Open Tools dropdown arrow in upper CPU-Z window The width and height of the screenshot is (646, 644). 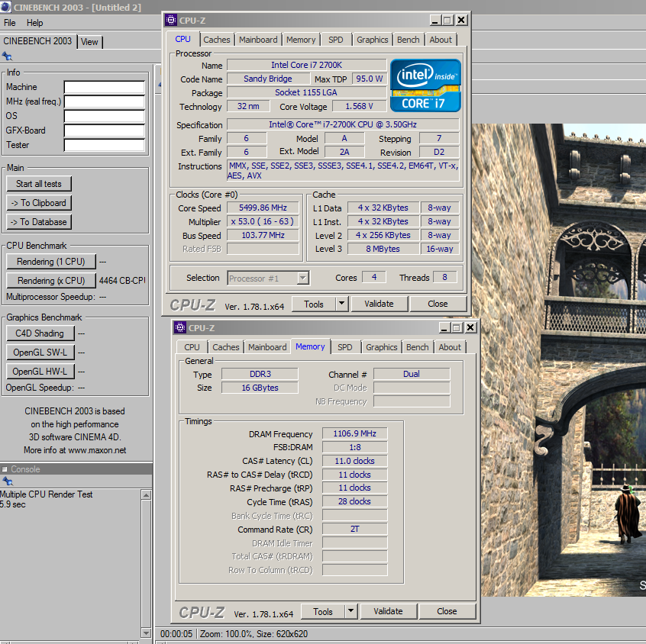pyautogui.click(x=341, y=304)
